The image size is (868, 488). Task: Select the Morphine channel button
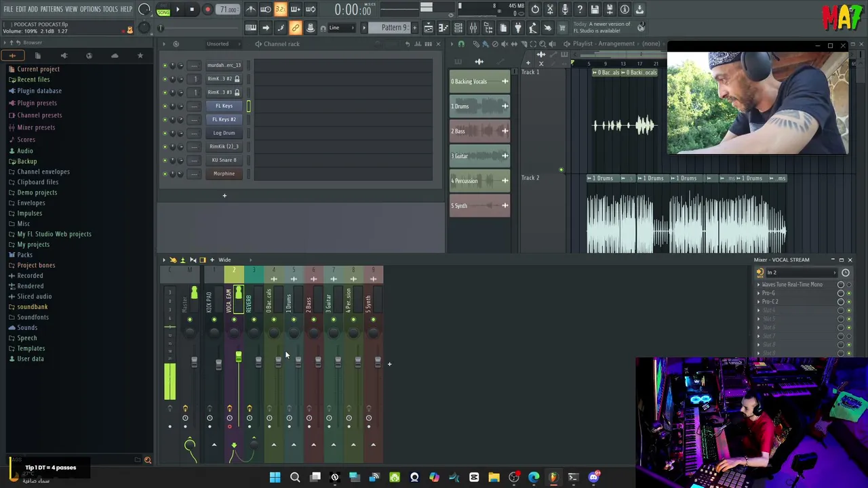224,174
